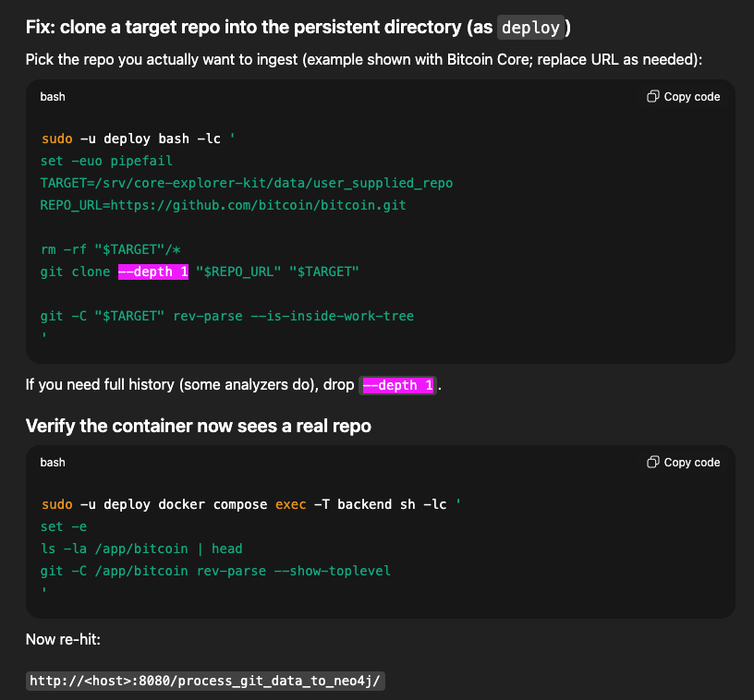Screen dimensions: 754x700
Task: Click the REPO_URL github.com bitcoin.git line
Action: (x=223, y=205)
